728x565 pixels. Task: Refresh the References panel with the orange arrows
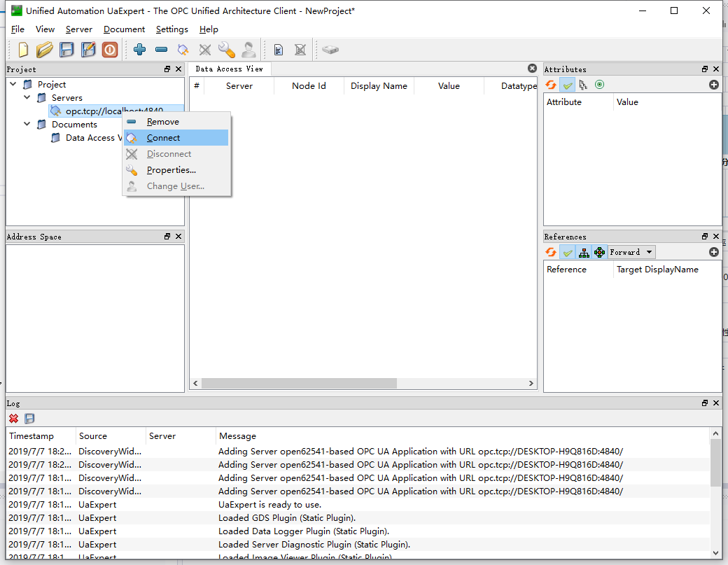551,252
